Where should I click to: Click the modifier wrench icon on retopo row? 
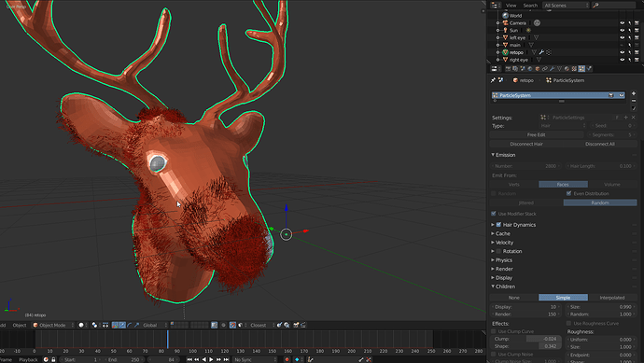coord(541,52)
